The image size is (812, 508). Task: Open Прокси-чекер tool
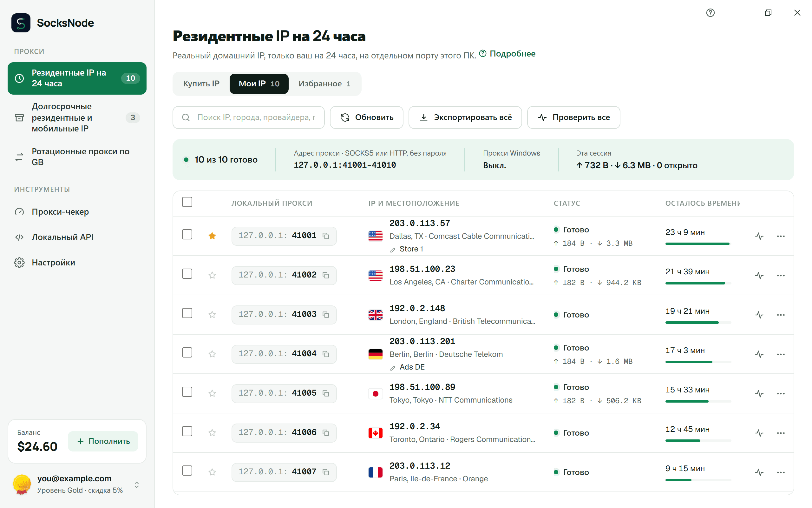(77, 212)
